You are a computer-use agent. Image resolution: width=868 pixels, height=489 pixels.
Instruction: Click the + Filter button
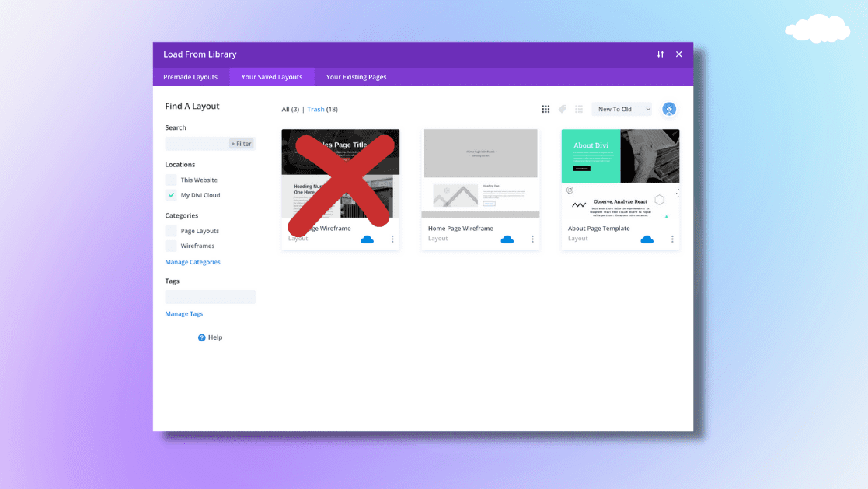(x=241, y=144)
